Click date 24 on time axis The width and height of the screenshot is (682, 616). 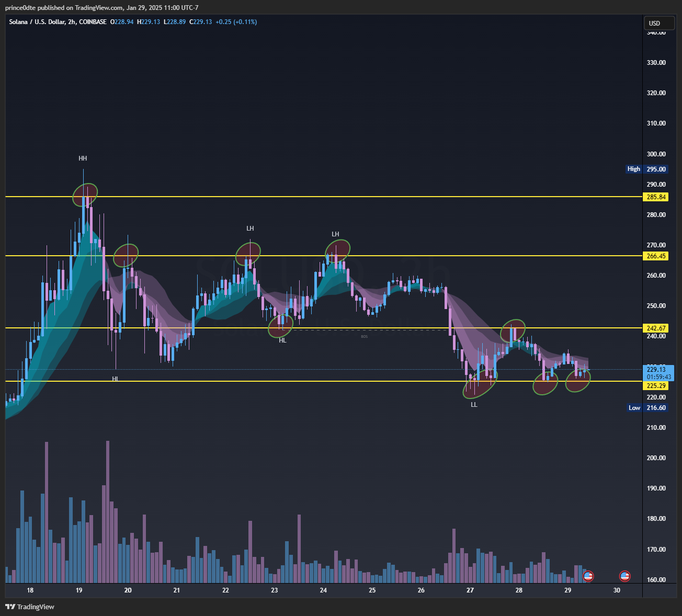(x=323, y=590)
